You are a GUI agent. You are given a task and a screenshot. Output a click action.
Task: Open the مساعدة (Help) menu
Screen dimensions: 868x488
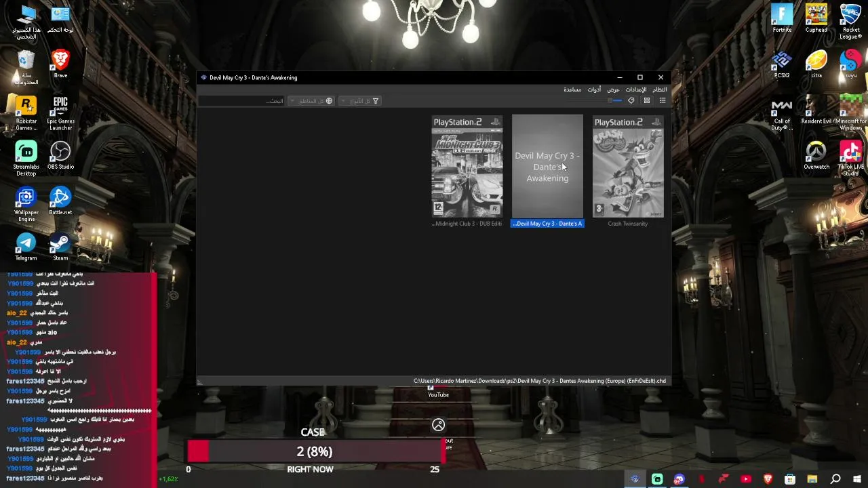[572, 89]
